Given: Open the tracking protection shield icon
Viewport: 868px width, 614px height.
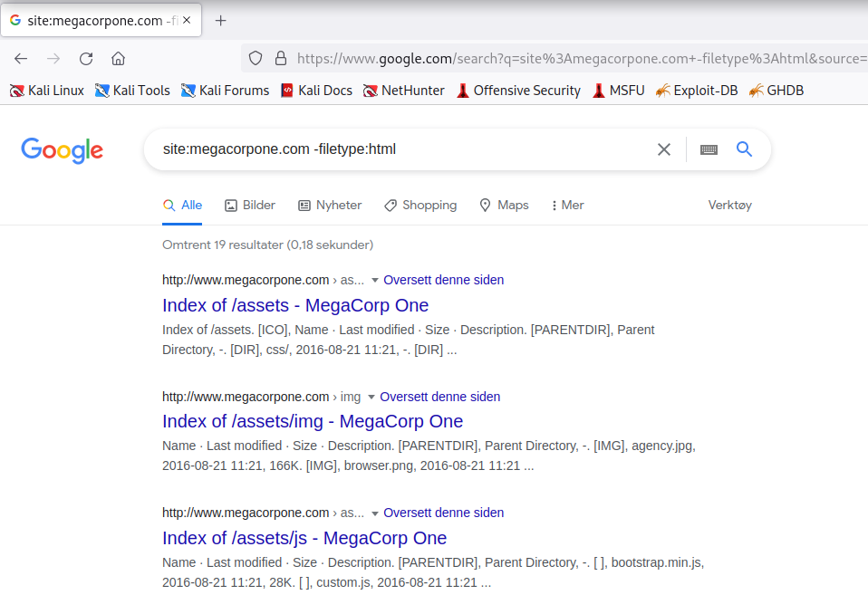Looking at the screenshot, I should tap(256, 59).
